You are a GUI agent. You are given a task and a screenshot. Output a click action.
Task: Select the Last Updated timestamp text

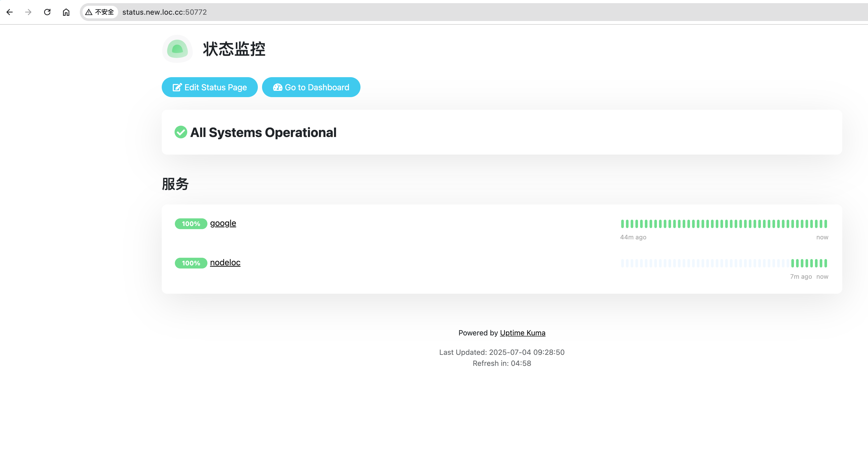[x=502, y=352]
